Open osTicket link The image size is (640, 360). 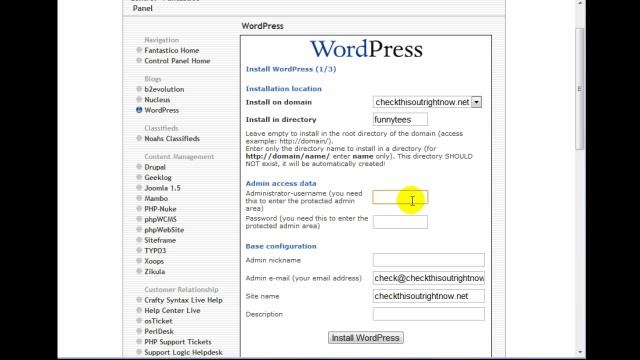(158, 321)
